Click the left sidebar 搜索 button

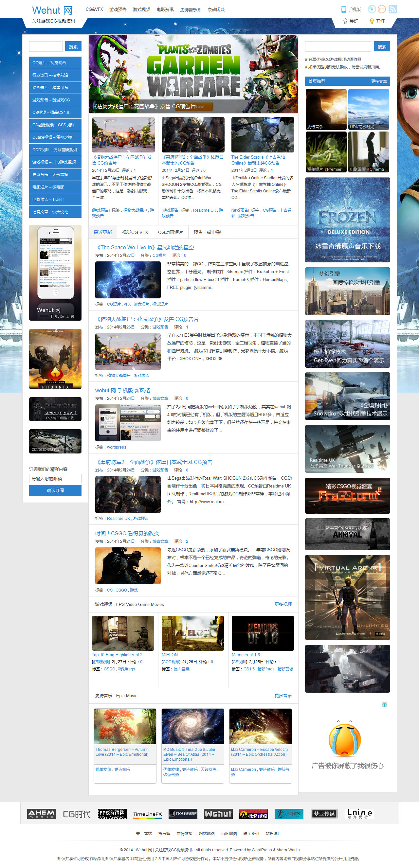tap(73, 46)
